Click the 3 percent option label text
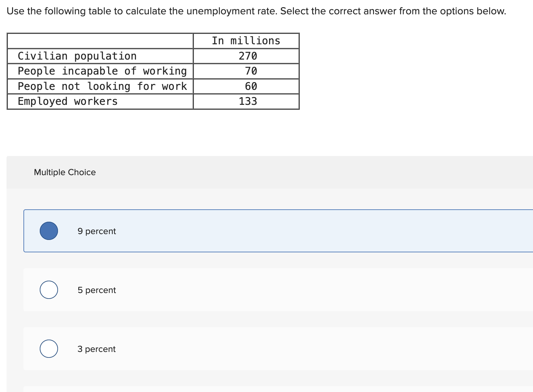 tap(96, 349)
